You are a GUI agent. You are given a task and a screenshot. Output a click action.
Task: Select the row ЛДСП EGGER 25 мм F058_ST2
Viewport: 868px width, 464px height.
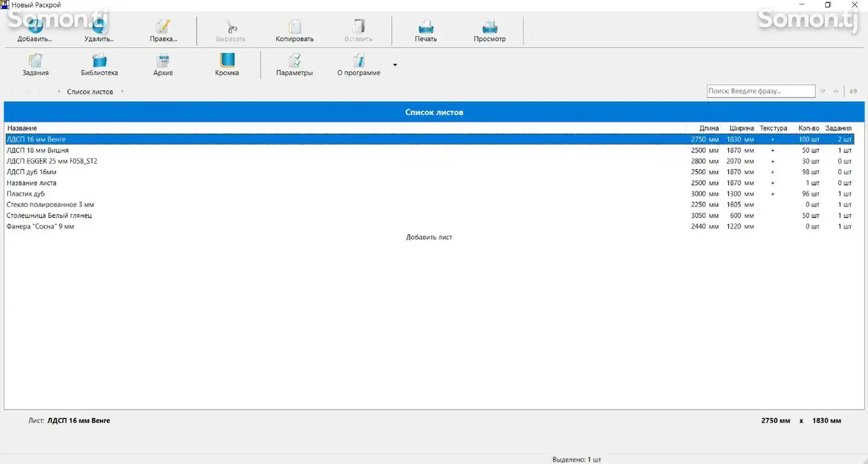point(430,161)
